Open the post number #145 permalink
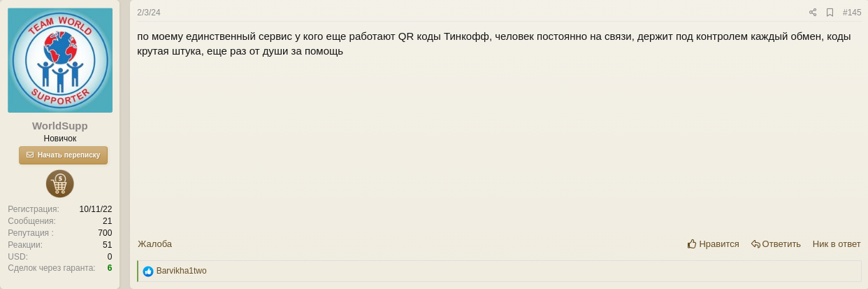This screenshot has width=868, height=289. 852,13
